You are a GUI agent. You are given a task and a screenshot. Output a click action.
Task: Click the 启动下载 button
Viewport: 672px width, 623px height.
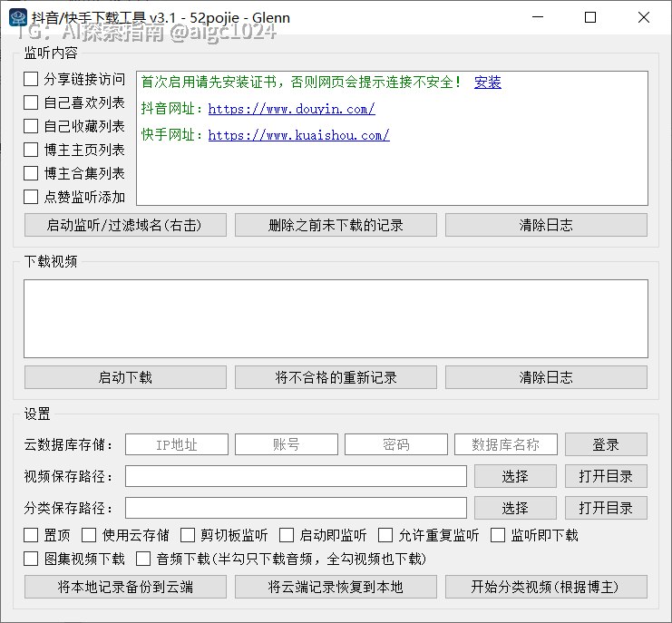125,377
